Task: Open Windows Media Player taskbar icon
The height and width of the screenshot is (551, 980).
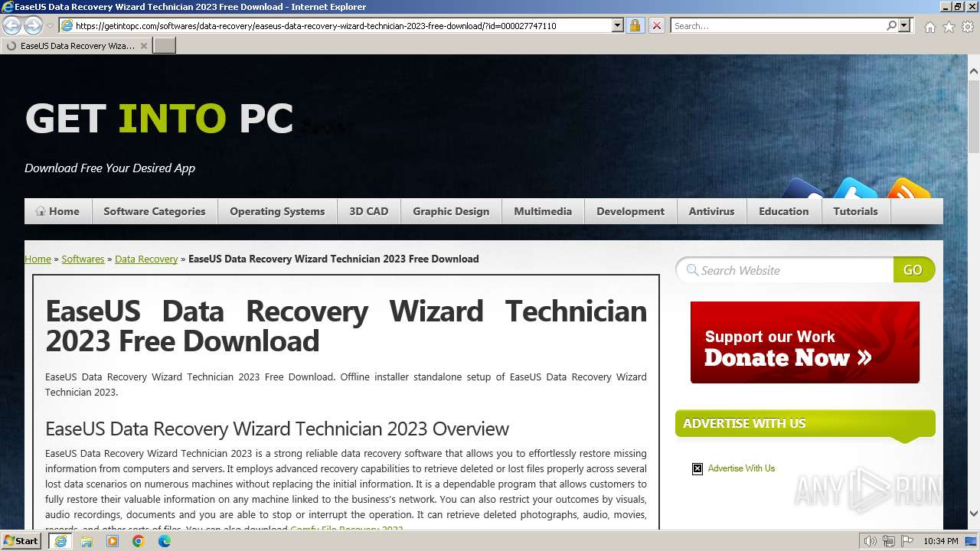Action: coord(113,541)
